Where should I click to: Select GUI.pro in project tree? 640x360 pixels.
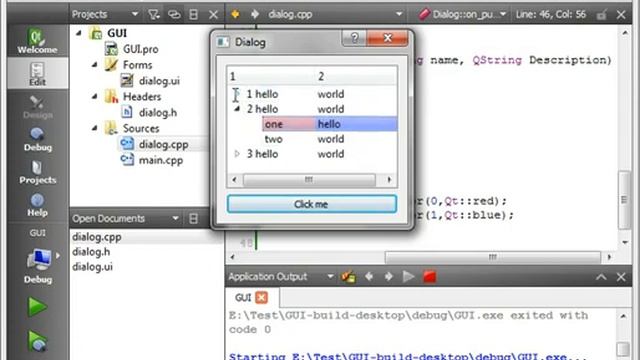140,49
